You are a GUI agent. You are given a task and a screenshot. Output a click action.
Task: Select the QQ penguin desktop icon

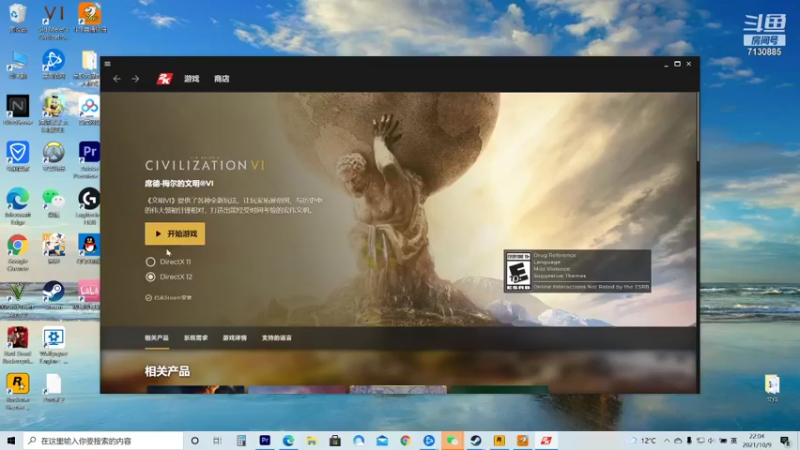pyautogui.click(x=89, y=248)
